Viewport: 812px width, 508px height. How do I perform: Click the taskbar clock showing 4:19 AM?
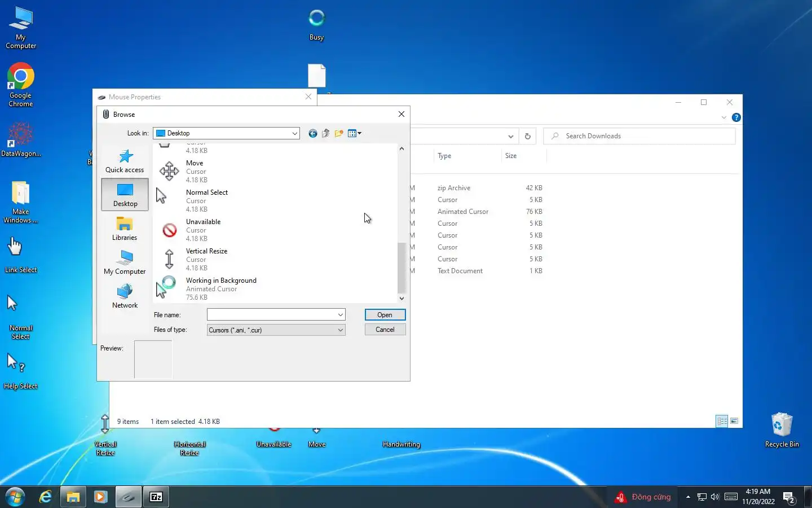[x=758, y=497]
